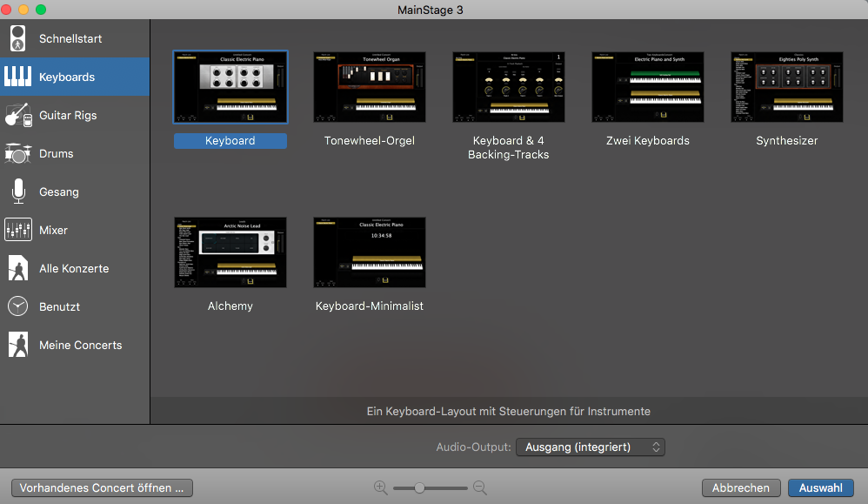Click the Benutzt clock icon
Viewport: 868px width, 504px height.
pos(17,306)
